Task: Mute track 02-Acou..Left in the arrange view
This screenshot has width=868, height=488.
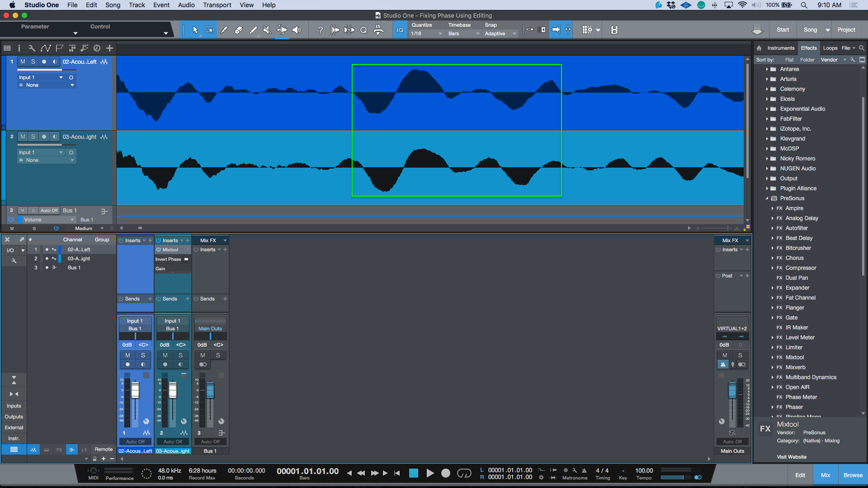Action: click(23, 61)
